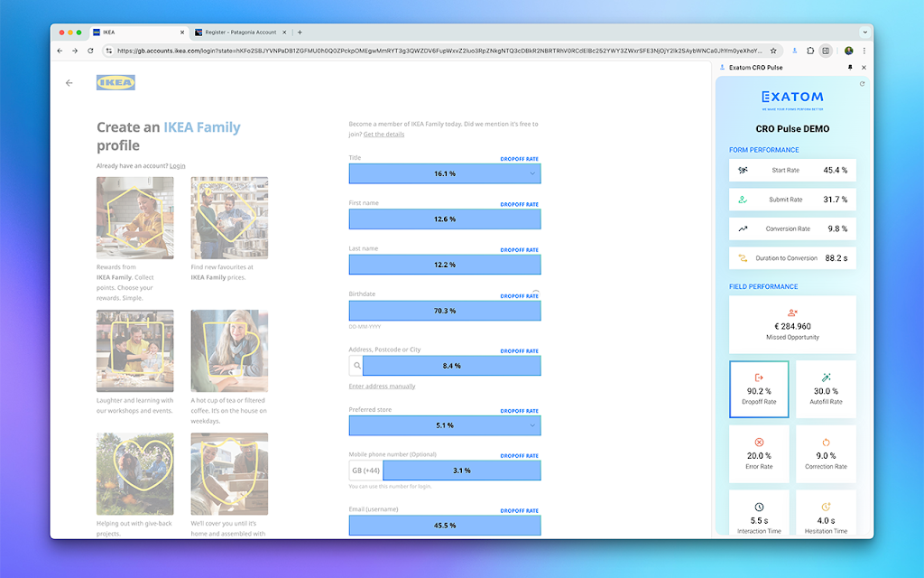Click the Last name input field
This screenshot has height=578, width=924.
coord(445,265)
